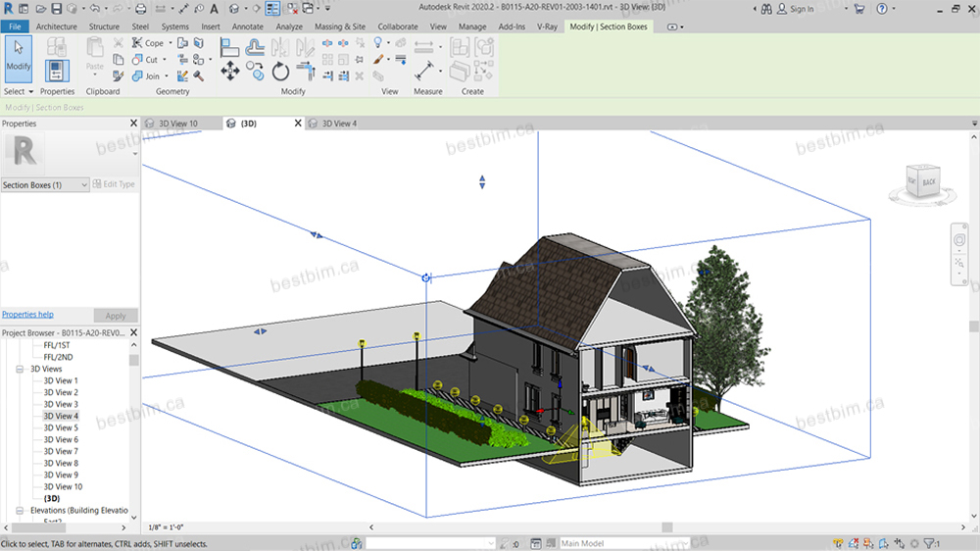Select the Modify arrow tool
Image resolution: width=980 pixels, height=551 pixels.
pyautogui.click(x=18, y=59)
